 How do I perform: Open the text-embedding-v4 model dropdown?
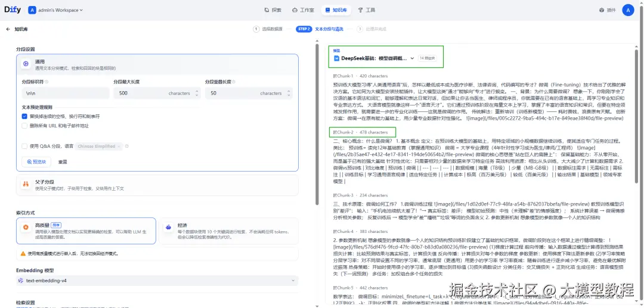pyautogui.click(x=157, y=281)
